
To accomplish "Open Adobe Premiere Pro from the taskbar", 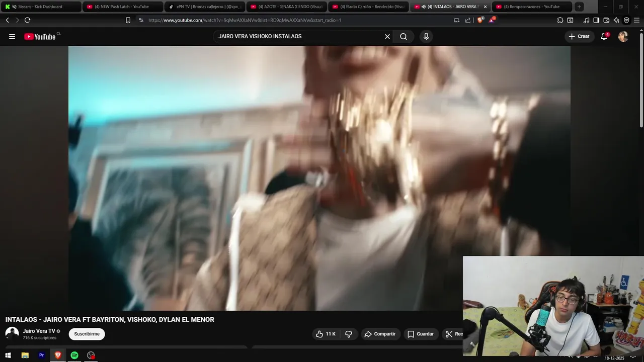I will 41,355.
